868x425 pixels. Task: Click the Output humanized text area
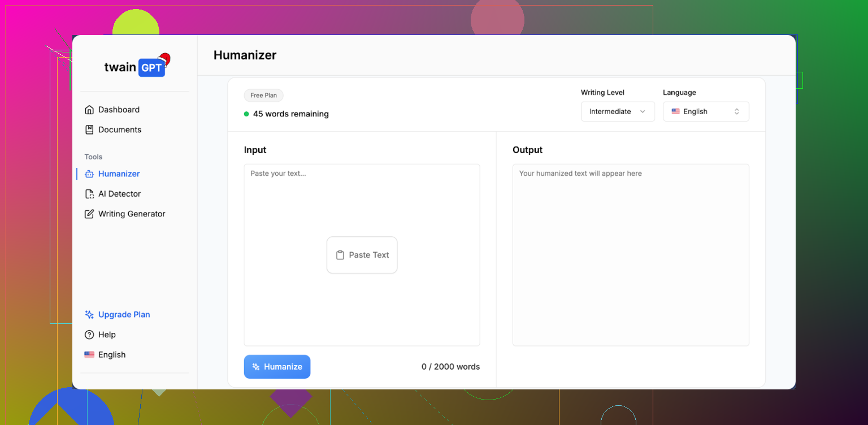point(631,254)
